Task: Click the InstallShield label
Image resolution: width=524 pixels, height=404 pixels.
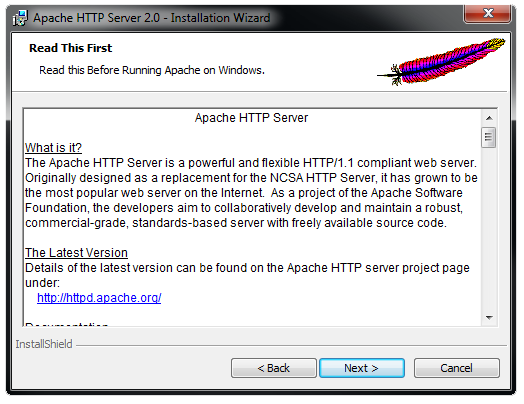Action: coord(44,344)
